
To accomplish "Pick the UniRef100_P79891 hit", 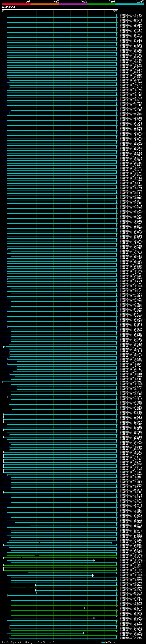I will click(131, 175).
